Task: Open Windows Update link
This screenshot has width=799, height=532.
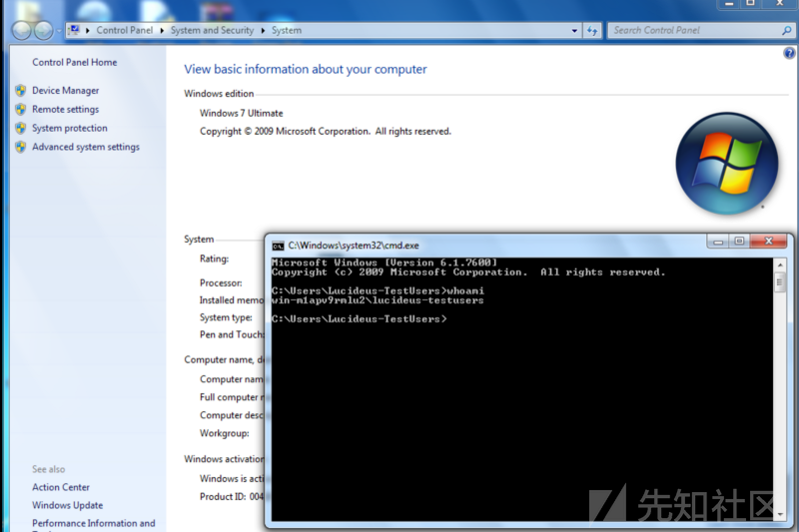Action: [67, 505]
